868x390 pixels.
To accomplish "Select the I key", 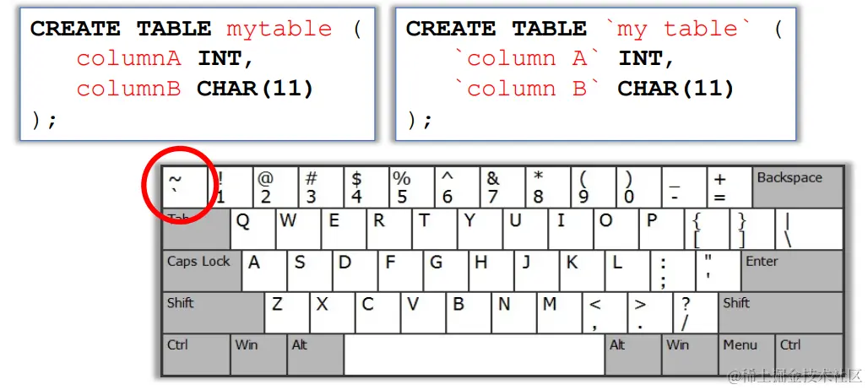I will tap(571, 229).
